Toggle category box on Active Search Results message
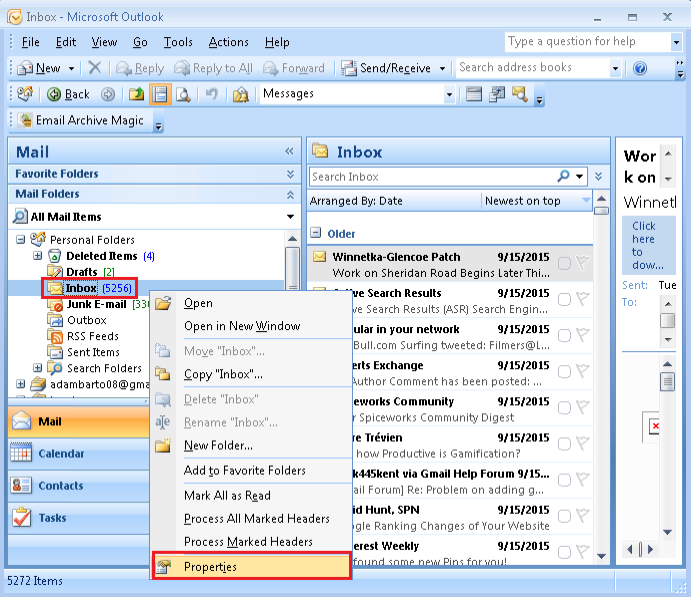Screen dimensions: 691x597 pyautogui.click(x=564, y=300)
